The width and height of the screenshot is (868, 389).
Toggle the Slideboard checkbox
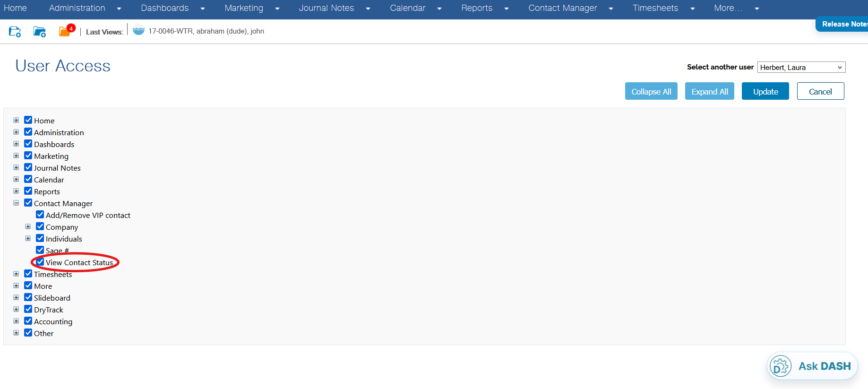click(x=28, y=297)
